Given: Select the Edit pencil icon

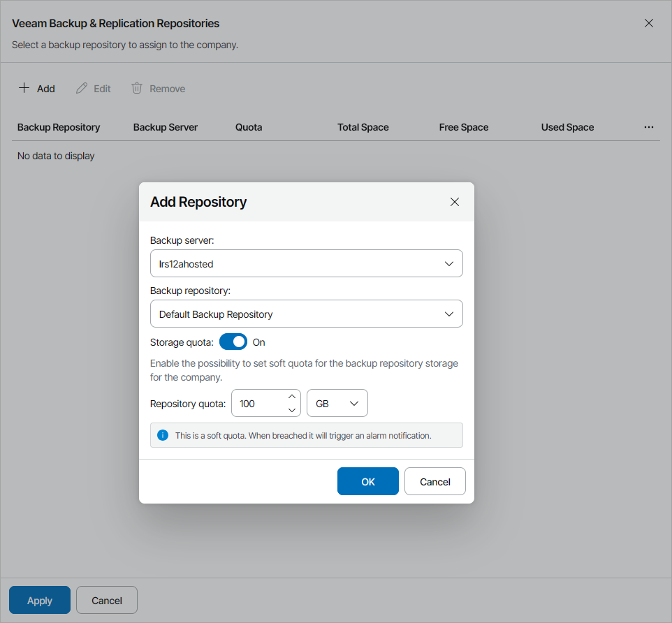Looking at the screenshot, I should pyautogui.click(x=79, y=88).
